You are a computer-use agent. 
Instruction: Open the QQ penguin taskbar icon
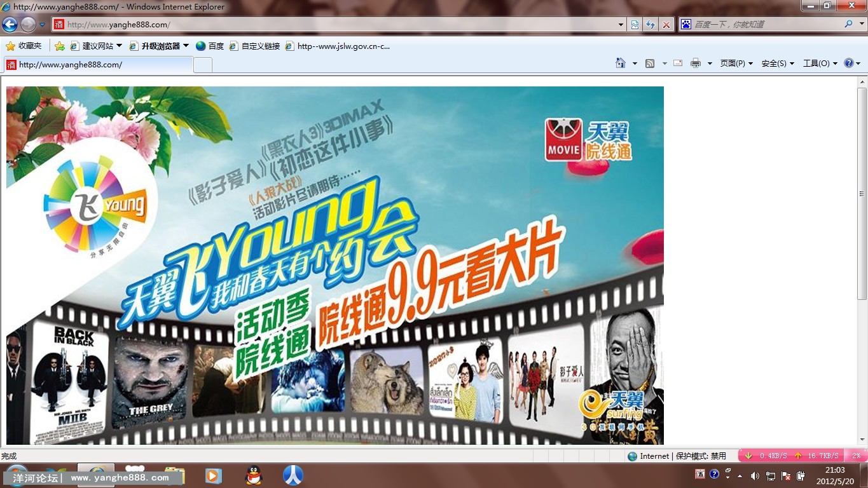click(x=253, y=475)
